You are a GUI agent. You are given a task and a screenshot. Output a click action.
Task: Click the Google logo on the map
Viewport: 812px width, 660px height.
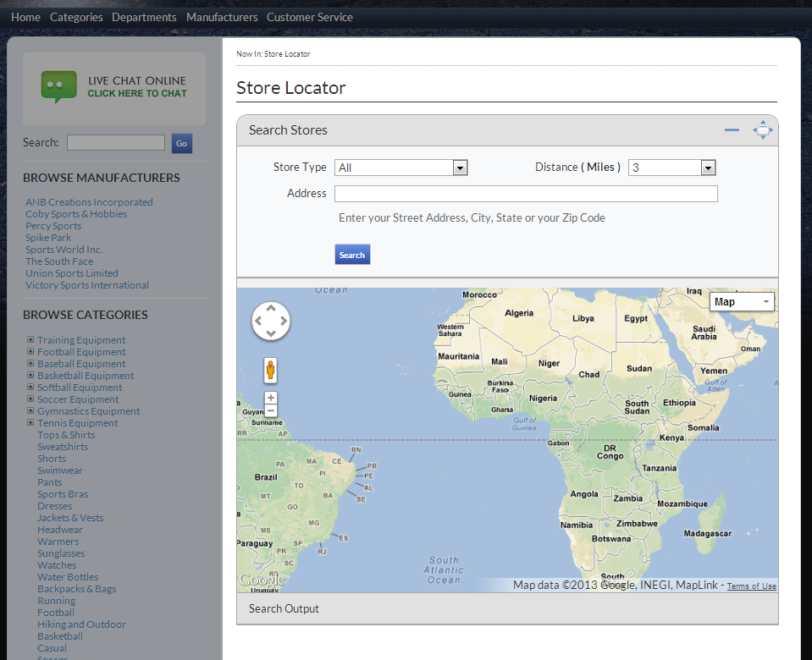tap(262, 580)
